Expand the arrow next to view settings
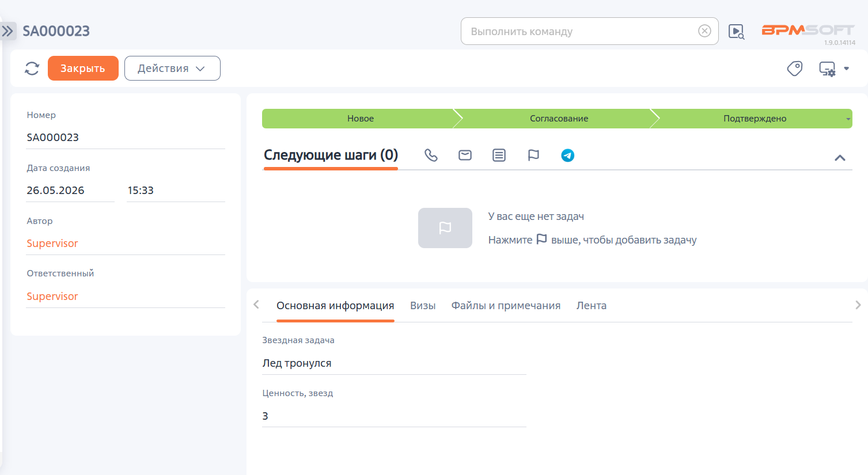The height and width of the screenshot is (475, 868). point(847,69)
